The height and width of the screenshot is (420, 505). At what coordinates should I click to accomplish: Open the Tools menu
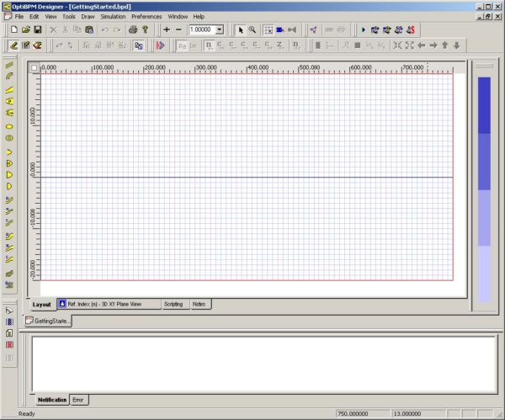[x=69, y=17]
